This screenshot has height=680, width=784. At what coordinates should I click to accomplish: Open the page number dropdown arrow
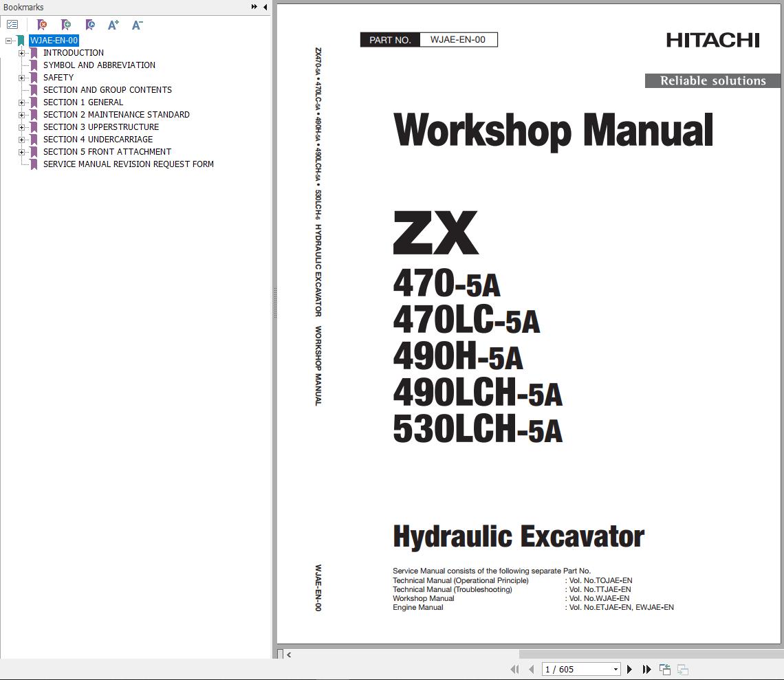coord(616,669)
